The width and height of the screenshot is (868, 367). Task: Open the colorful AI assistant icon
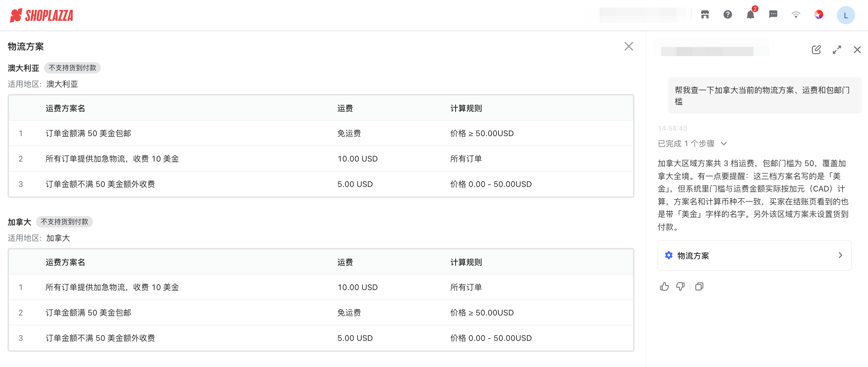[819, 15]
